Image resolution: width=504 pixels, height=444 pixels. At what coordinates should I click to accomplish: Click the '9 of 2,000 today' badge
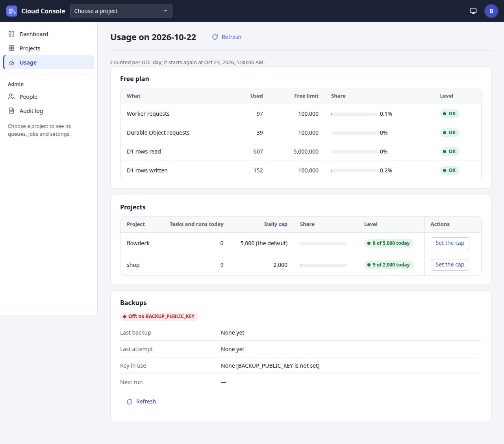[x=389, y=265]
